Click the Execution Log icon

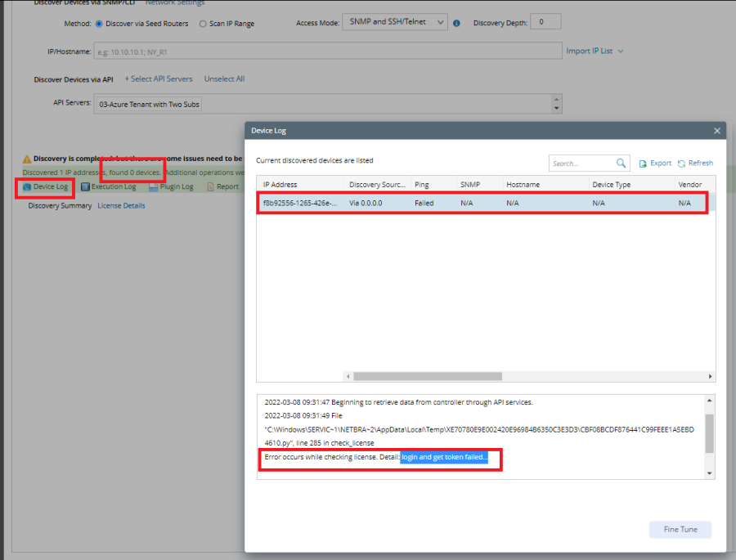[84, 186]
